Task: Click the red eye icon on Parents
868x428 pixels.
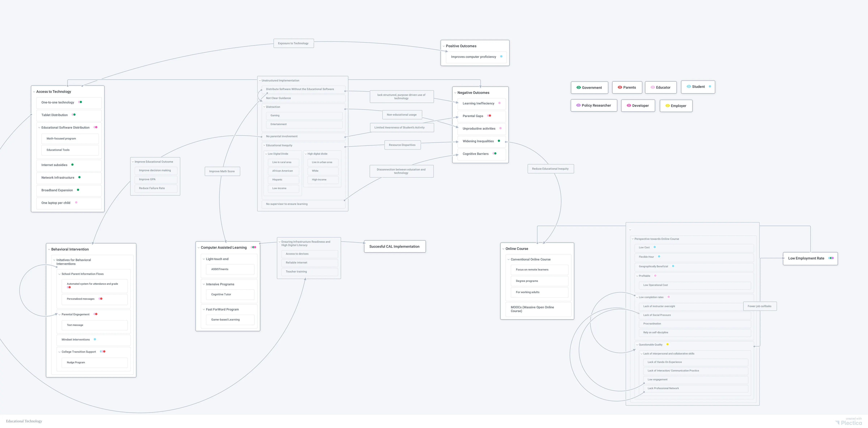Action: [x=620, y=87]
